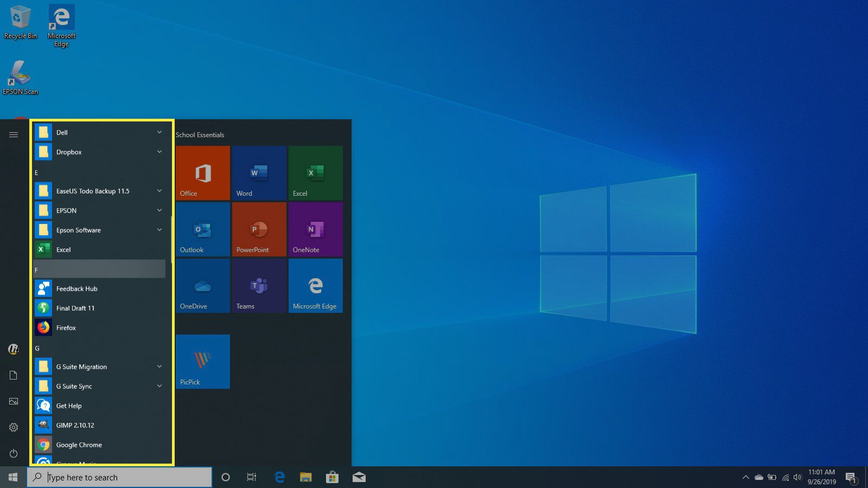Screen dimensions: 868x488
Task: Launch the Teams tile
Action: pos(259,286)
